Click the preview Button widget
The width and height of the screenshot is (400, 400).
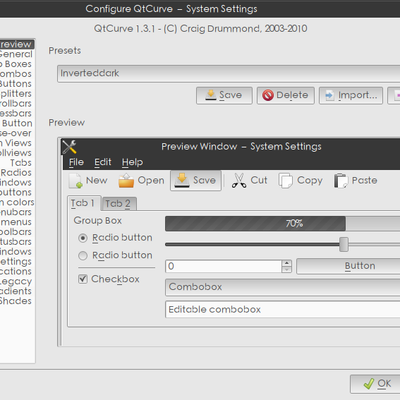[x=348, y=266]
